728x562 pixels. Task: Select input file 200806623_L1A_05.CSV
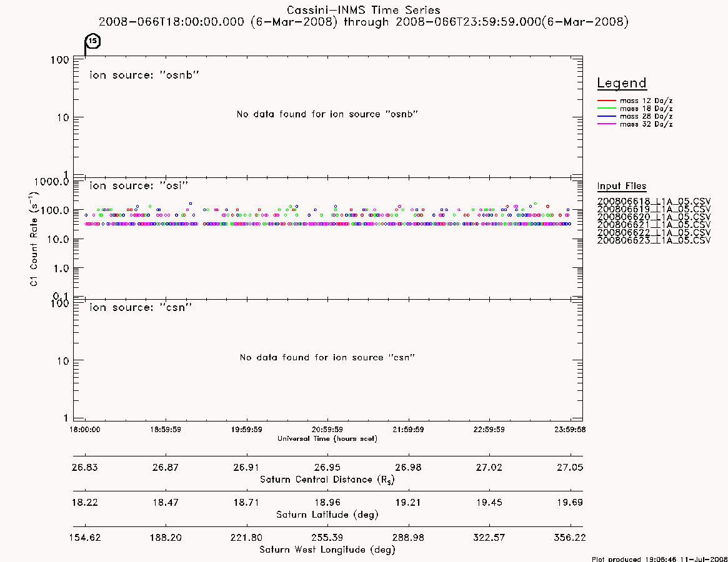click(654, 241)
